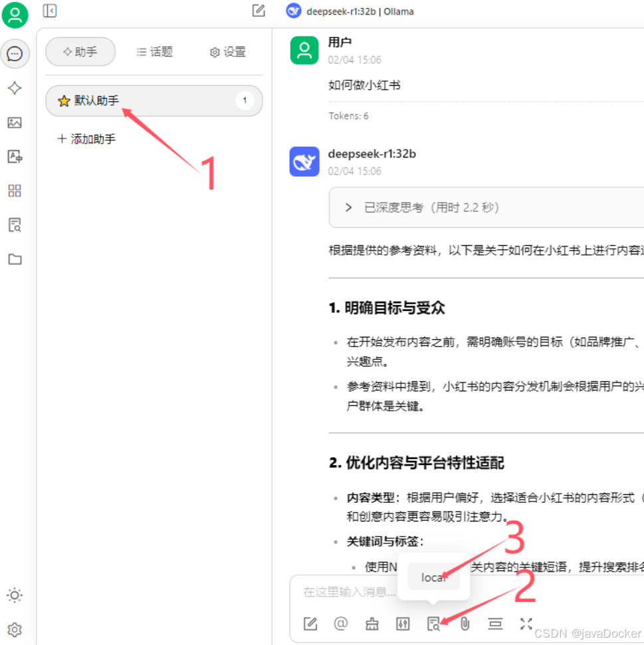Switch to the 话题 tab
This screenshot has width=644, height=645.
pyautogui.click(x=154, y=52)
